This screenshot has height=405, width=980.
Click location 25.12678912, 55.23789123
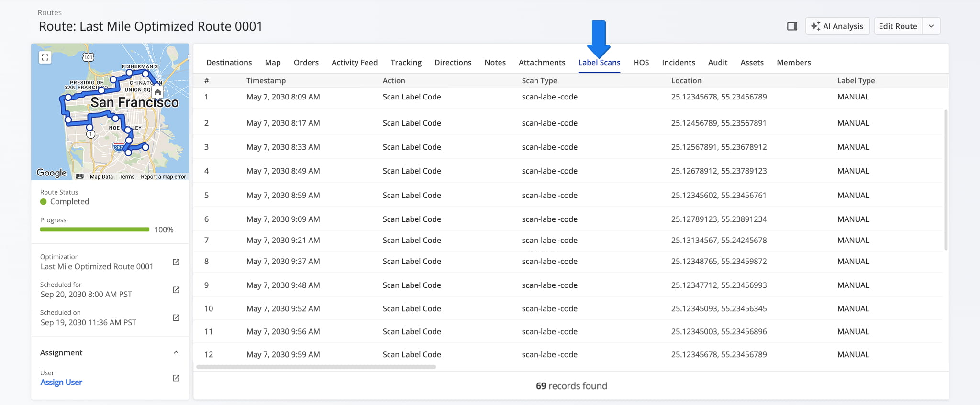[x=719, y=171]
